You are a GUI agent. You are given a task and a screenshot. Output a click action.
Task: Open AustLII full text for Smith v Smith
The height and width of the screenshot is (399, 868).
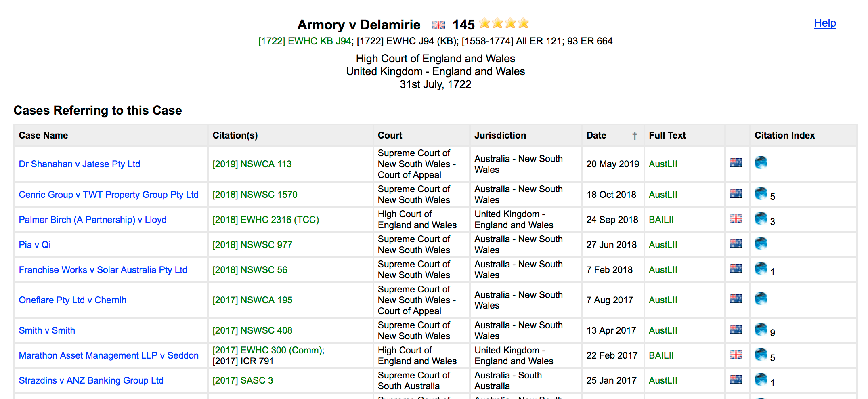(x=663, y=330)
